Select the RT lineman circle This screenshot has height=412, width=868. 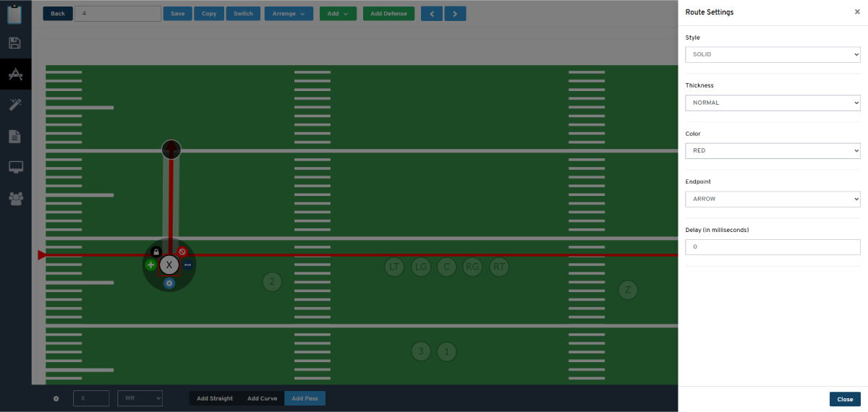[499, 267]
